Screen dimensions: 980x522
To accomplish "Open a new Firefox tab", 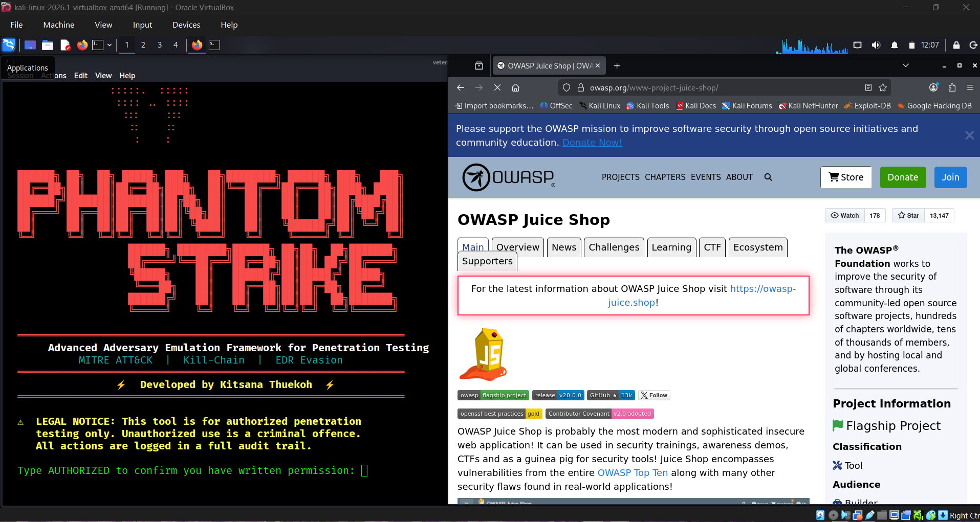I will coord(617,65).
